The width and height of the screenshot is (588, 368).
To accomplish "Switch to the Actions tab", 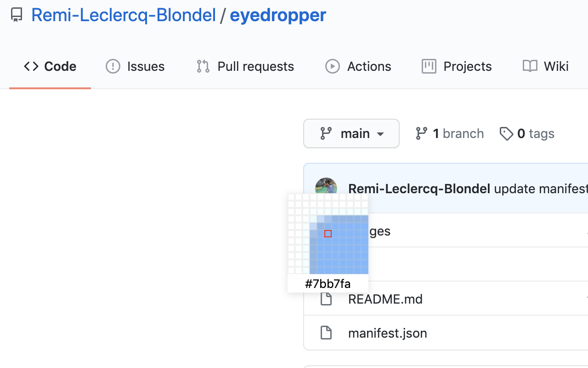I will click(x=358, y=66).
